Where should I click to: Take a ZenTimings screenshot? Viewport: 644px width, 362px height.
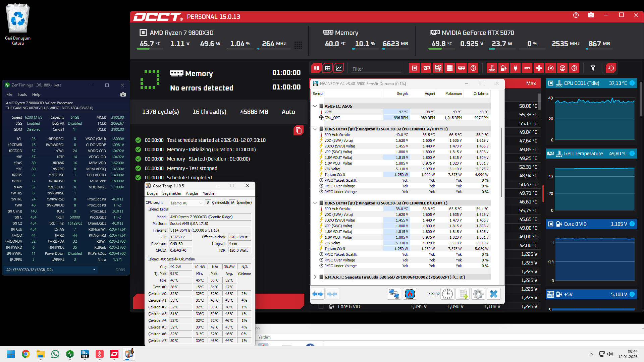pyautogui.click(x=123, y=95)
